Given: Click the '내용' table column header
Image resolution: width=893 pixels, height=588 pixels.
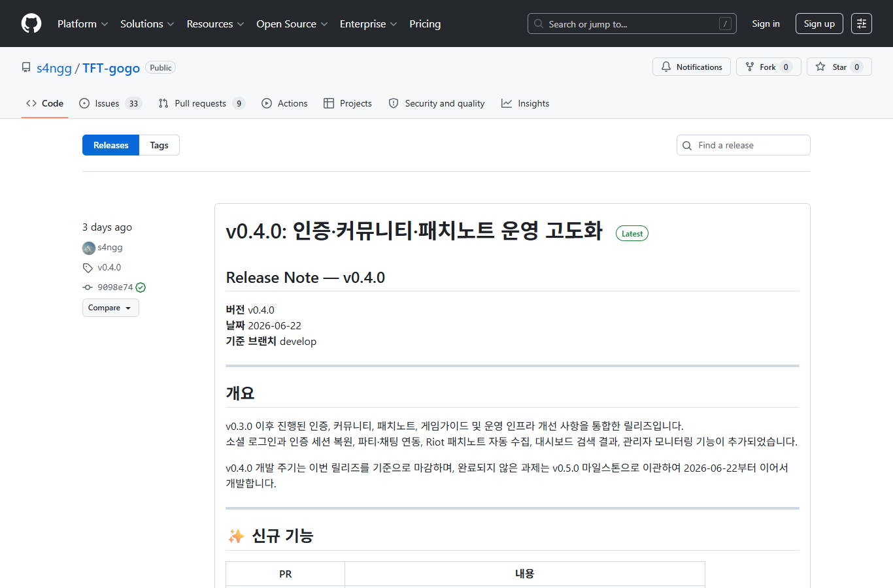Looking at the screenshot, I should [x=524, y=574].
